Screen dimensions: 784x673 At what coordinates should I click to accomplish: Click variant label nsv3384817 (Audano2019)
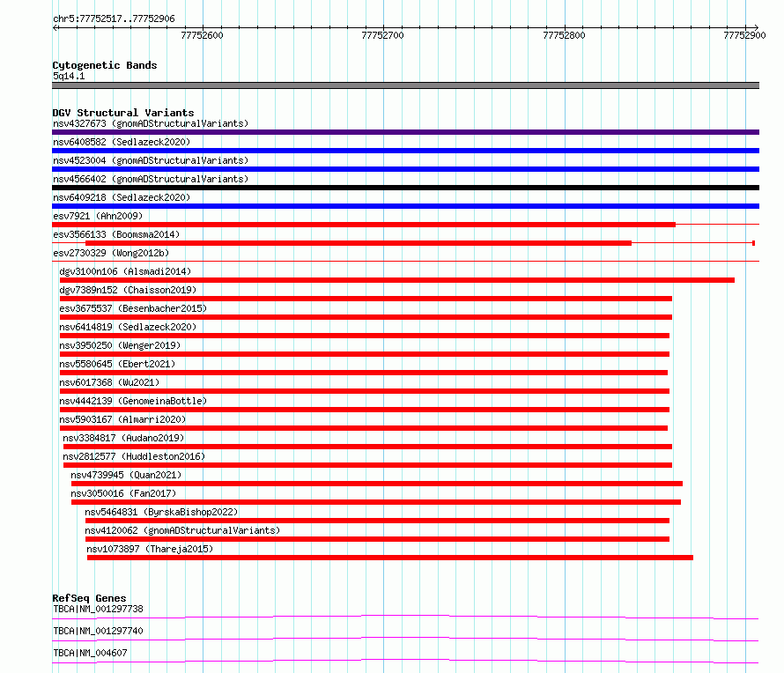tap(123, 438)
